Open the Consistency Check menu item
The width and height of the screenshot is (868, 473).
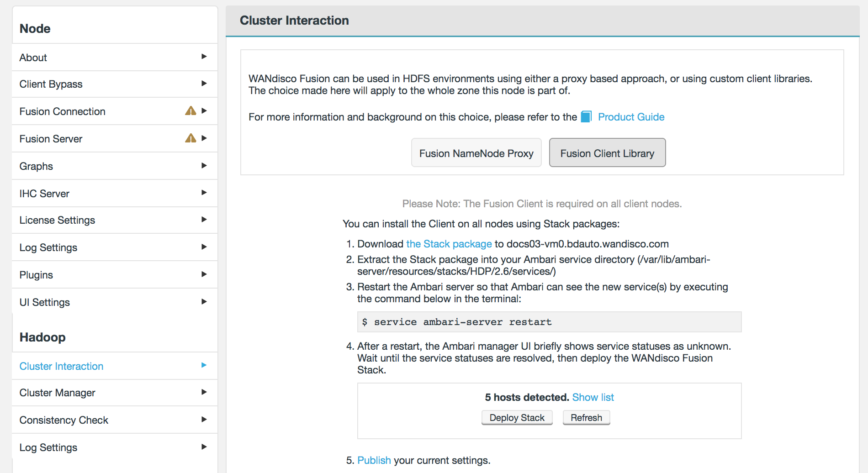[x=64, y=420]
